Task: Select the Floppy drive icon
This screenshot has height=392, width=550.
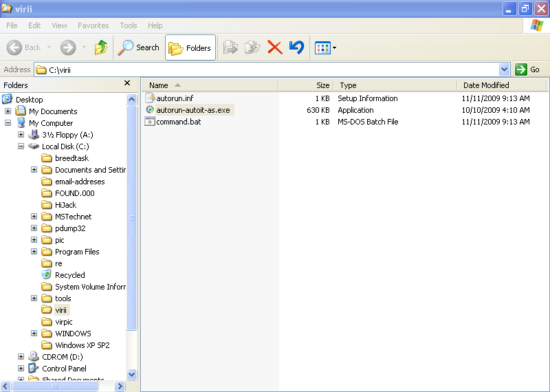Action: (34, 134)
